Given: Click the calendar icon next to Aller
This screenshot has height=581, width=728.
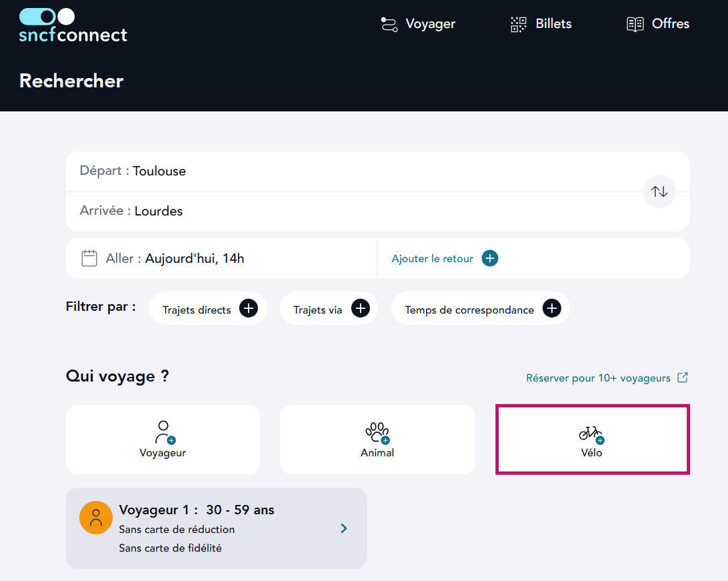Looking at the screenshot, I should [89, 257].
